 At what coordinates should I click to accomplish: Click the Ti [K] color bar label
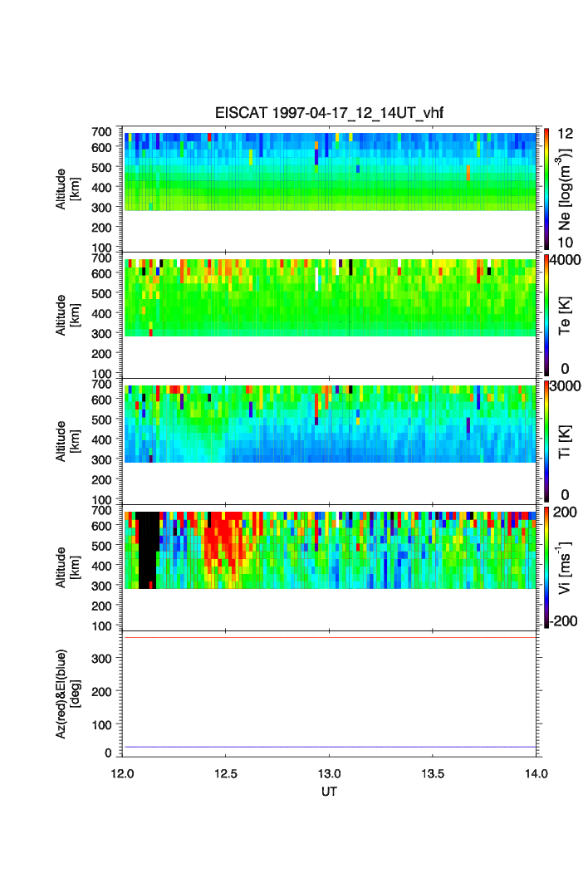[565, 442]
